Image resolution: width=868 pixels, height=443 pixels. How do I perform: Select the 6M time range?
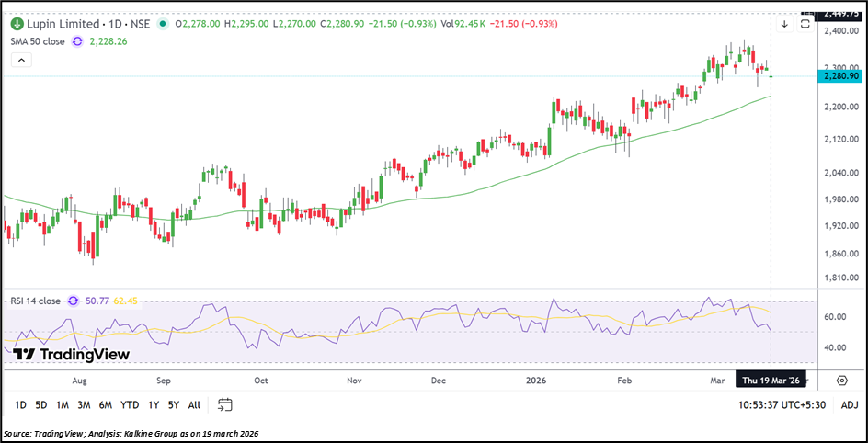106,404
